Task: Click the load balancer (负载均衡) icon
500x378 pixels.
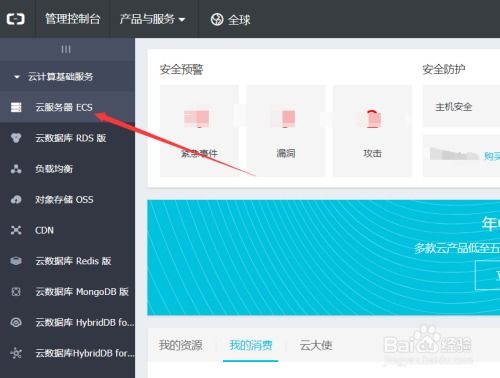Action: [x=16, y=169]
